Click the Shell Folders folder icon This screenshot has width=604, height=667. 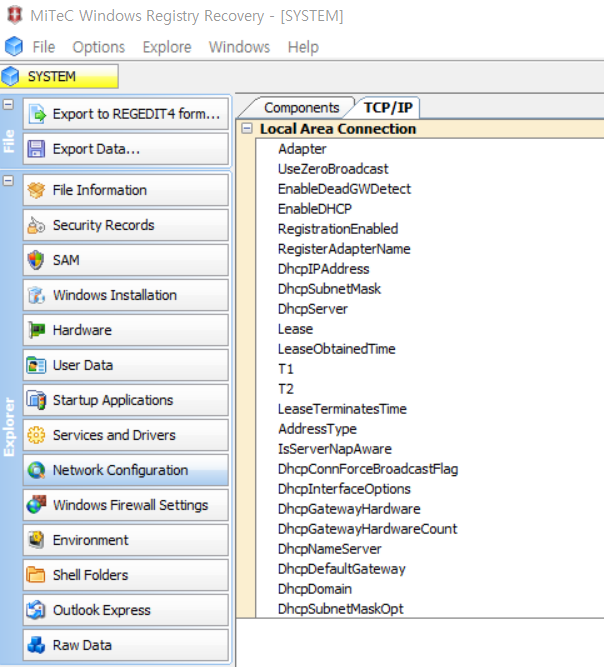36,575
